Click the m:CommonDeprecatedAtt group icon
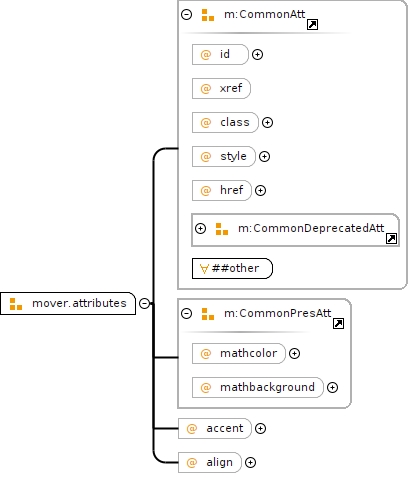 (x=222, y=229)
